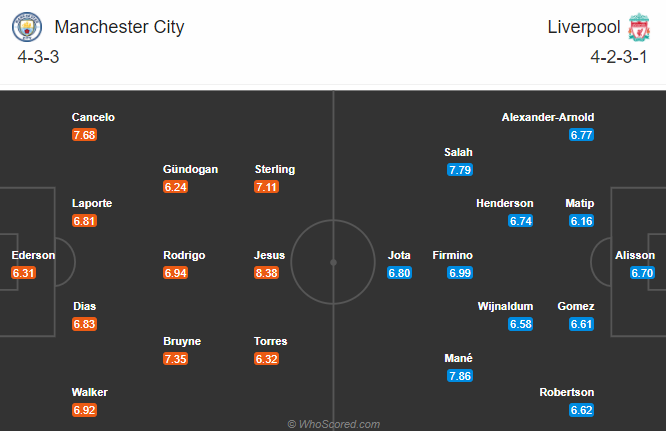Open the Manchester City team name link

click(x=119, y=27)
